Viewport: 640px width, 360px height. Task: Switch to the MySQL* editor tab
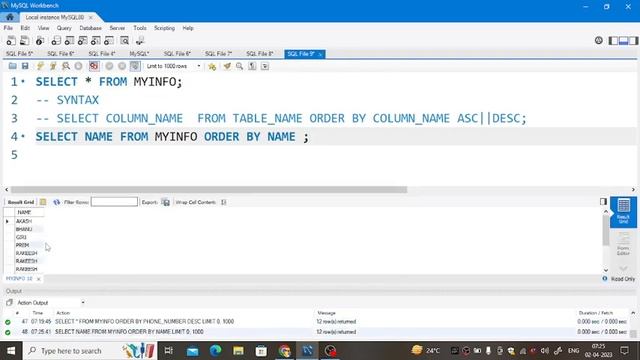click(x=139, y=54)
